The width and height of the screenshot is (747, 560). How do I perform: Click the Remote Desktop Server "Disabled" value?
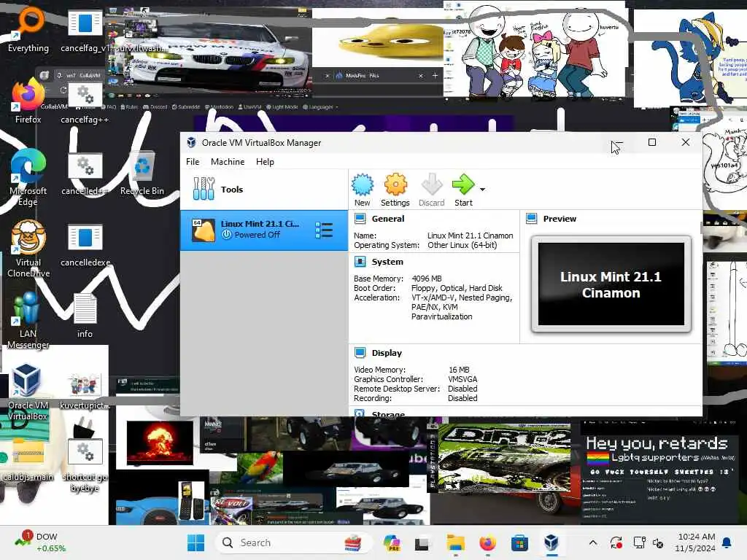[x=462, y=389]
